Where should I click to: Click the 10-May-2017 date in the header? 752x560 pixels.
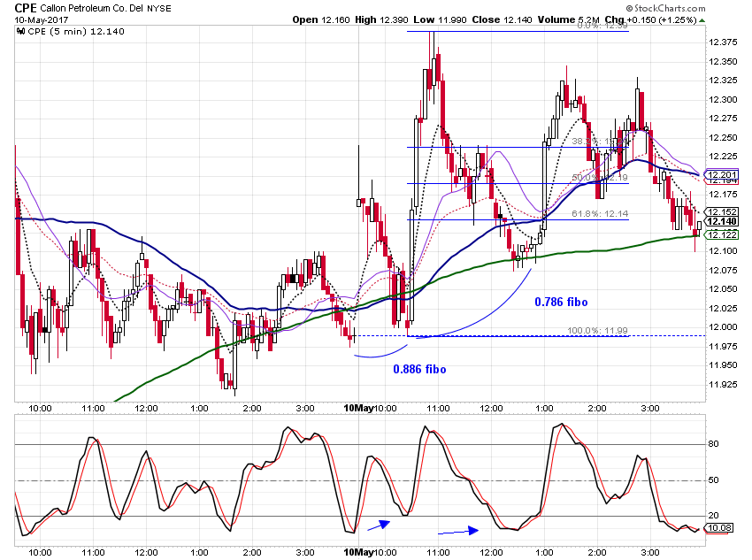click(x=42, y=19)
